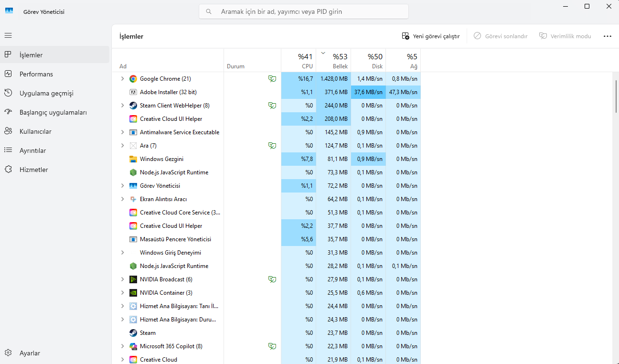
Task: Switch to the İşlemler page
Action: pyautogui.click(x=55, y=55)
